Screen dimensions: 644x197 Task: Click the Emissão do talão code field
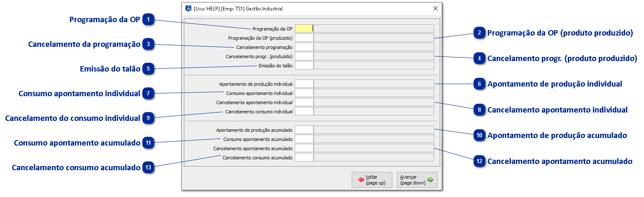(x=304, y=65)
